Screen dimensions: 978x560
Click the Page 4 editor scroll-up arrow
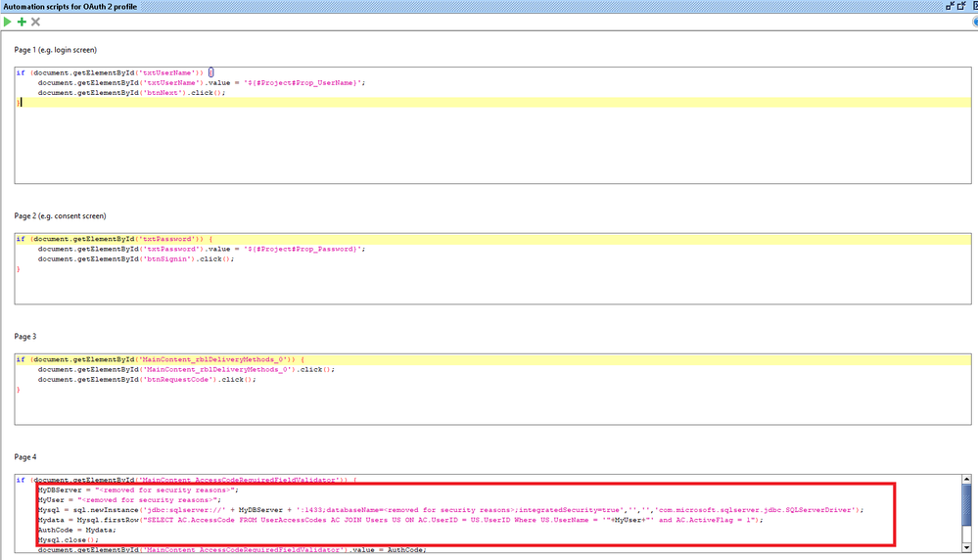[x=965, y=481]
